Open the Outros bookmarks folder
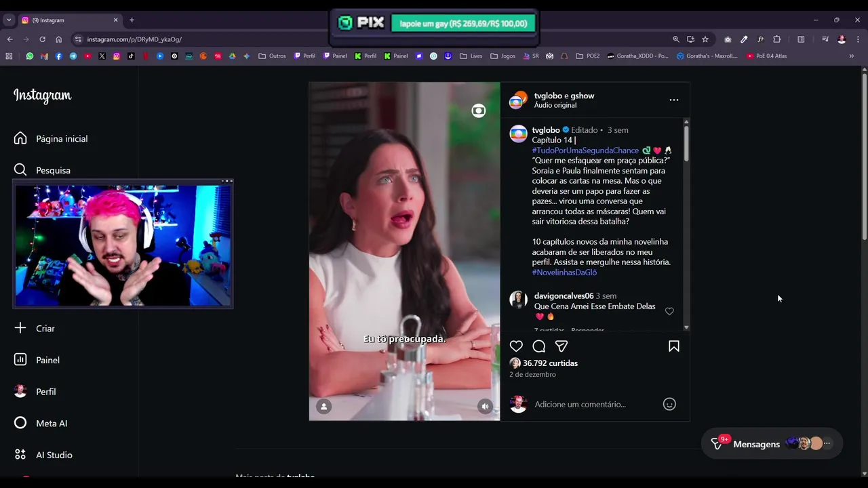 (x=273, y=56)
